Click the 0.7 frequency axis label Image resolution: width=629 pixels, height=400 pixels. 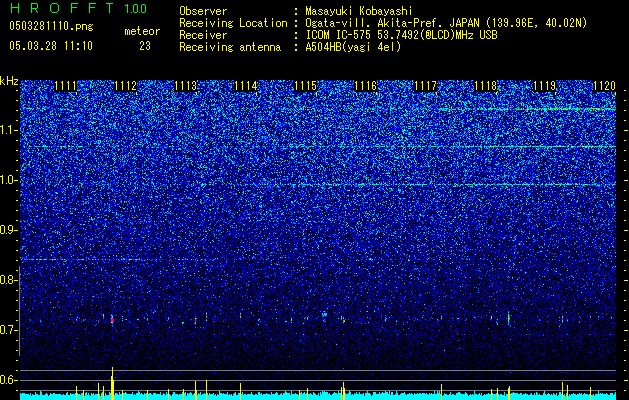[x=8, y=330]
